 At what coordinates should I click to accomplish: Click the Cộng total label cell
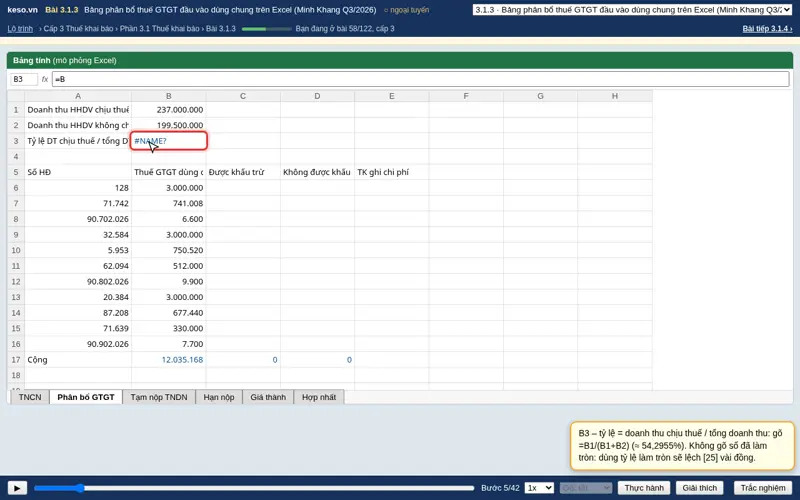point(78,360)
